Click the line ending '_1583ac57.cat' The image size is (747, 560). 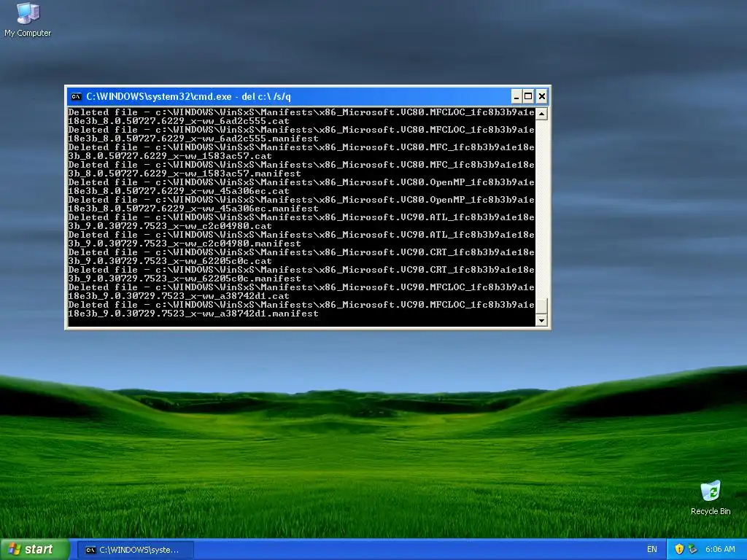click(170, 156)
